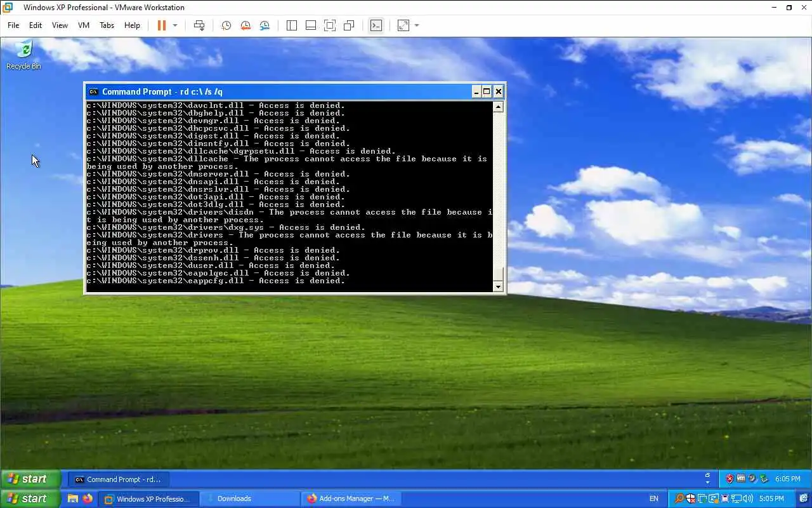Image resolution: width=812 pixels, height=508 pixels.
Task: Click the Command Prompt scrollbar thumb
Action: [498, 274]
